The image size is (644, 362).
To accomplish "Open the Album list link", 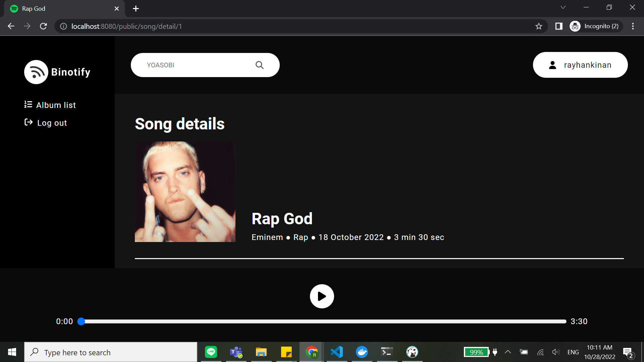I will [56, 105].
